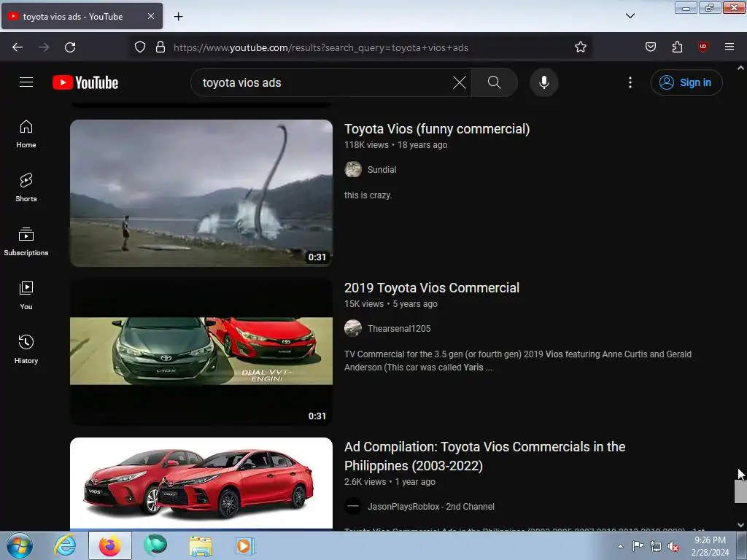Play the red Vios compilation thumbnail
Image resolution: width=747 pixels, height=560 pixels.
click(201, 483)
